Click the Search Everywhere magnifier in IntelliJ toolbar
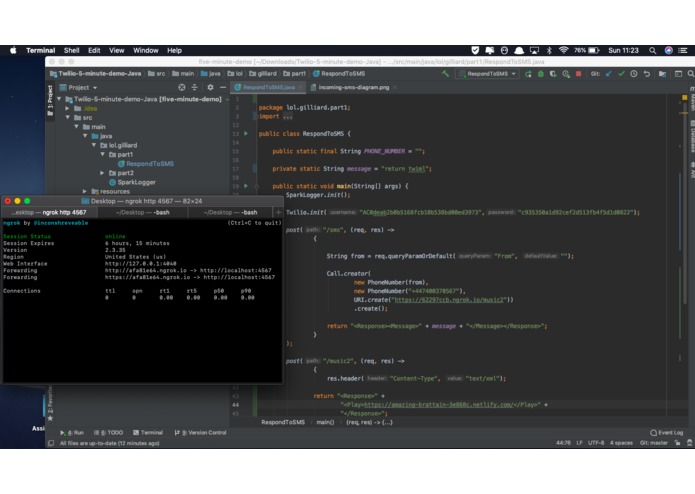Screen dimensions: 695x494 691,74
